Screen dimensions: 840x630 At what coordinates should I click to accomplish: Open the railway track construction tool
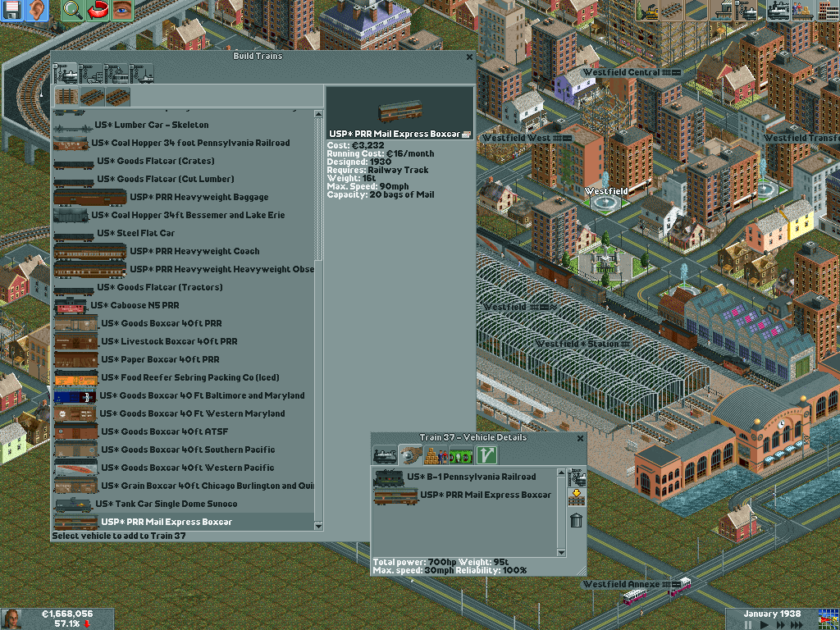(x=671, y=10)
